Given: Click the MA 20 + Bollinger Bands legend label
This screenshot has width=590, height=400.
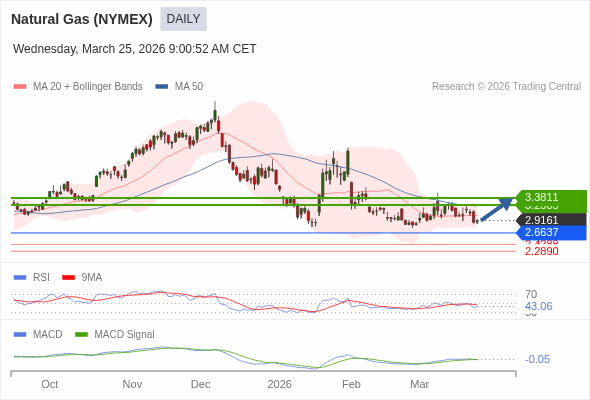Looking at the screenshot, I should [x=88, y=87].
